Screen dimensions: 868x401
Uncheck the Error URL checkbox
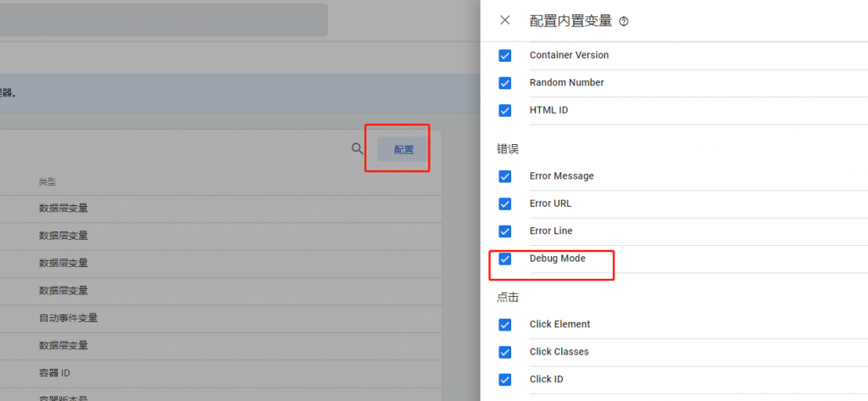click(x=505, y=203)
